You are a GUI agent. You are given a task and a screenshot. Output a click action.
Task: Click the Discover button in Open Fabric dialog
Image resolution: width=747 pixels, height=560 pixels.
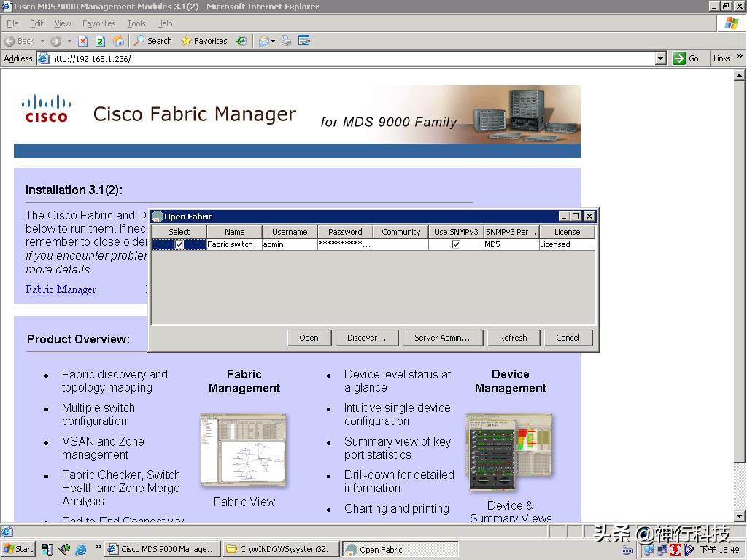[367, 338]
